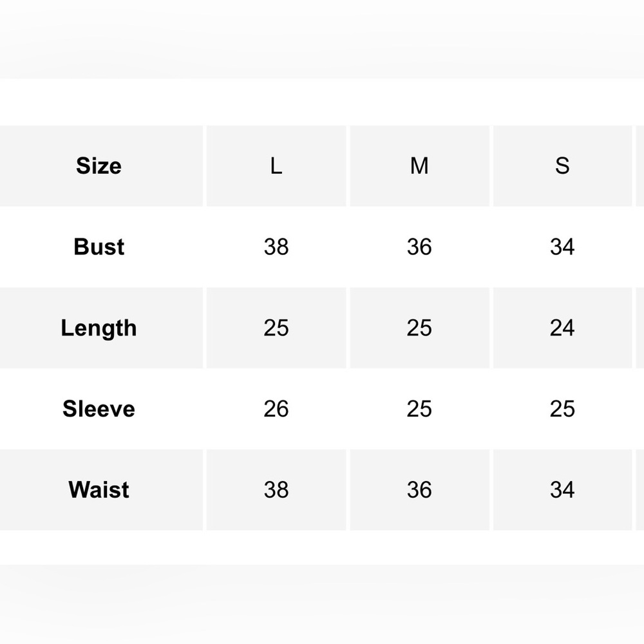The height and width of the screenshot is (644, 644).
Task: Click the Bust value for size L
Action: click(x=276, y=247)
